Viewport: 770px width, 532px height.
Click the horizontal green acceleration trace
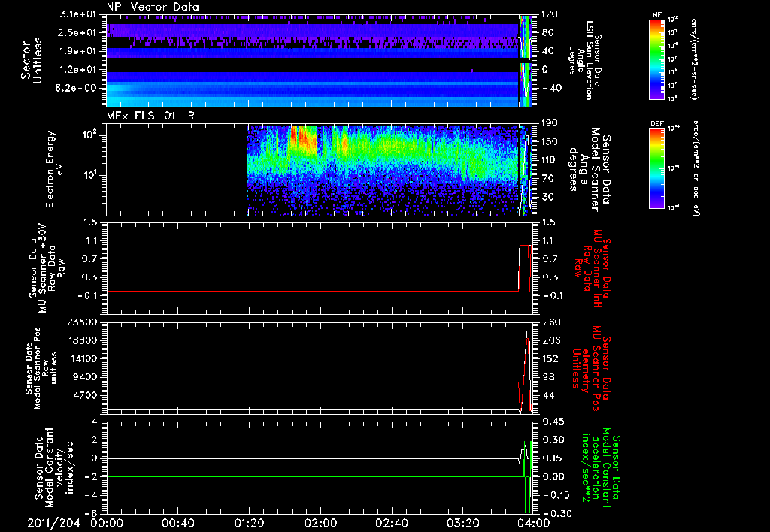coord(314,476)
